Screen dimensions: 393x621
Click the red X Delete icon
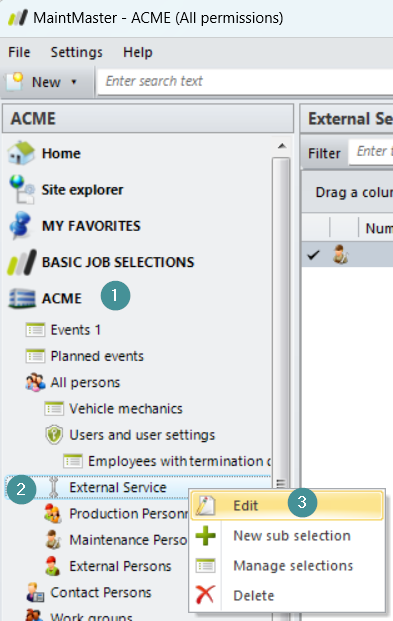[x=205, y=595]
